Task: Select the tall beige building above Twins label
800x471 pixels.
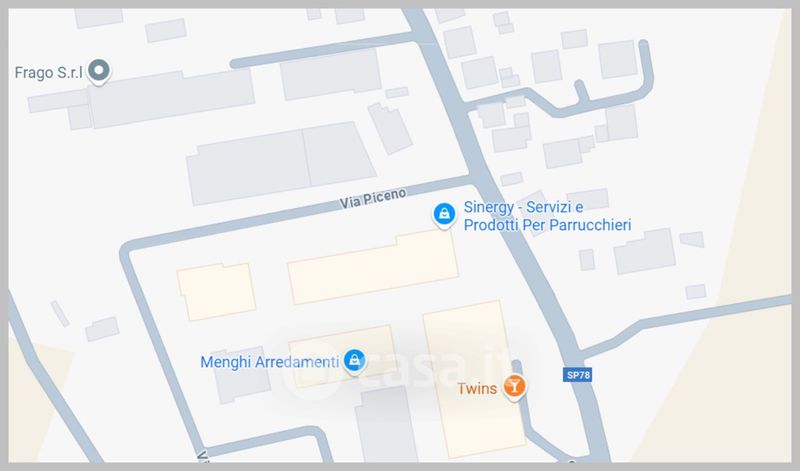Action: coord(473,379)
